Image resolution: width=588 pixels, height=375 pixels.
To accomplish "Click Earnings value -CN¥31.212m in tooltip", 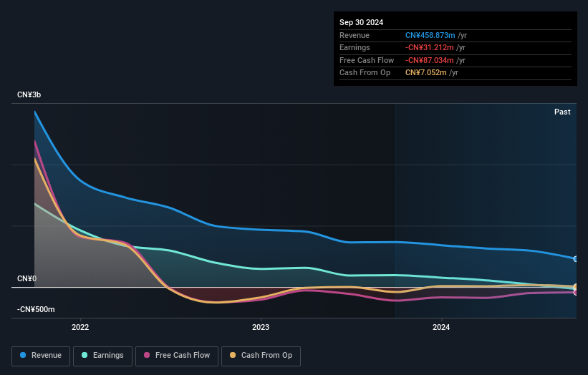I will tap(430, 47).
